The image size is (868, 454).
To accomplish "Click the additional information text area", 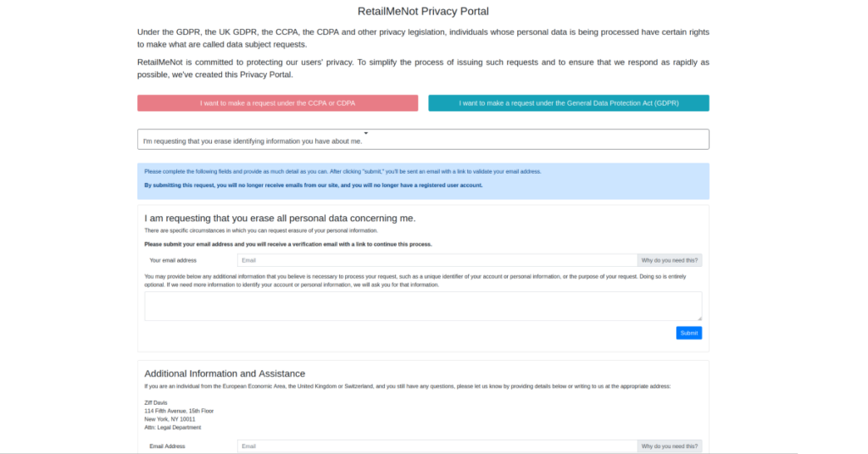I will (x=423, y=306).
